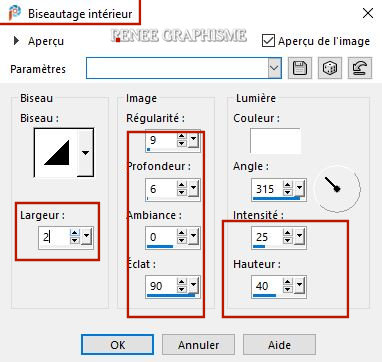Open the Biseau shape dropdown
Image resolution: width=382 pixels, height=362 pixels.
pos(86,153)
